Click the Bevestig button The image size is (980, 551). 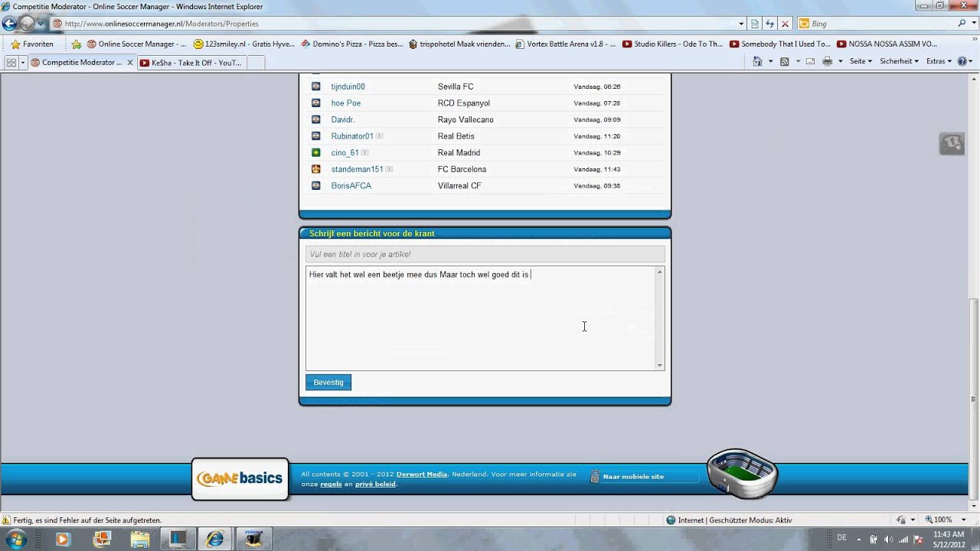[x=328, y=383]
